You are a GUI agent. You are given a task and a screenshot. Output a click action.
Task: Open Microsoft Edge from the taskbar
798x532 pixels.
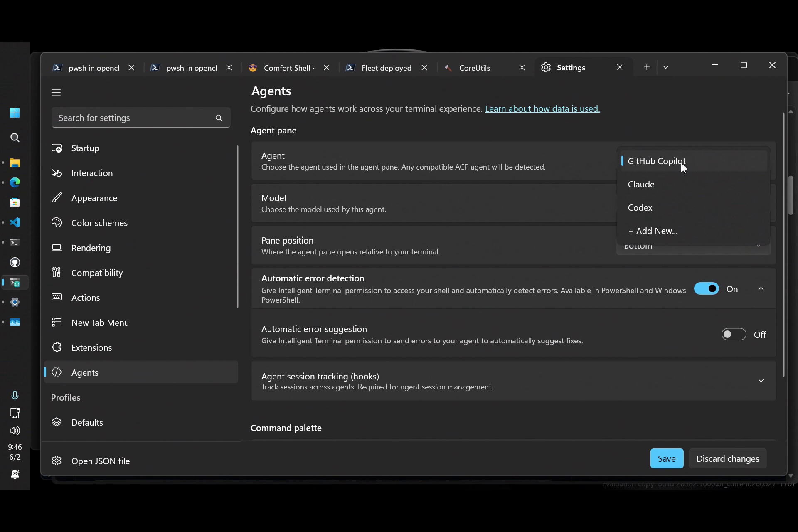pyautogui.click(x=15, y=182)
